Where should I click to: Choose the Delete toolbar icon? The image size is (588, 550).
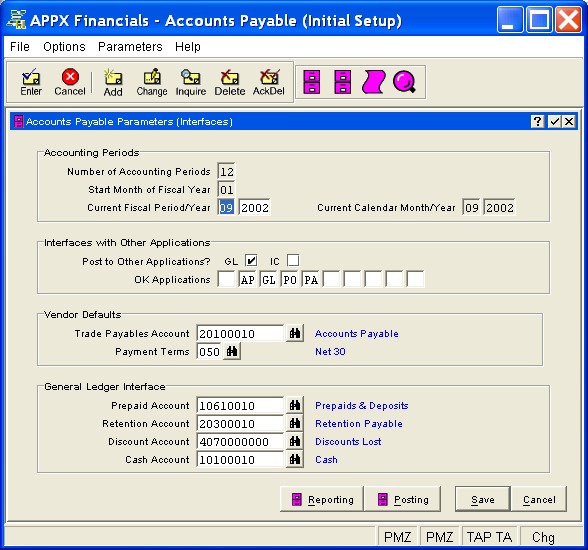pos(230,82)
